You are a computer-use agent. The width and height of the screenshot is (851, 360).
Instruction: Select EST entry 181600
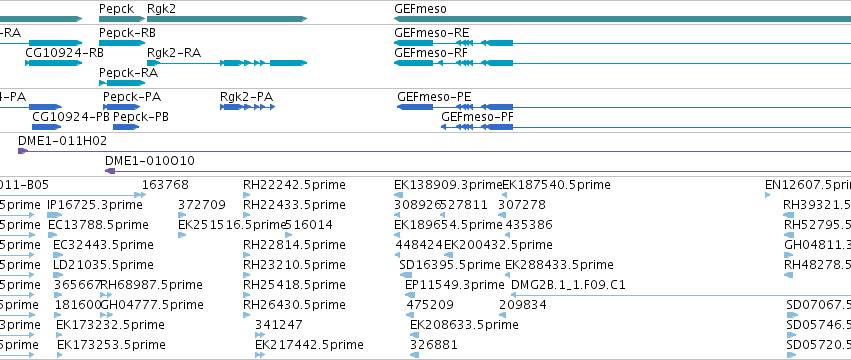pos(78,306)
